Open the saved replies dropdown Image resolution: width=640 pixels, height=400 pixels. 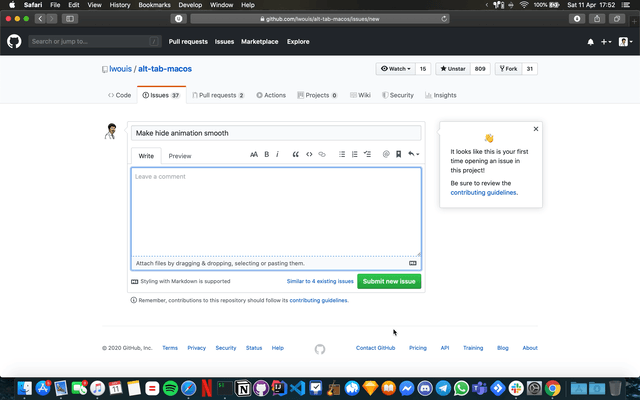[413, 154]
